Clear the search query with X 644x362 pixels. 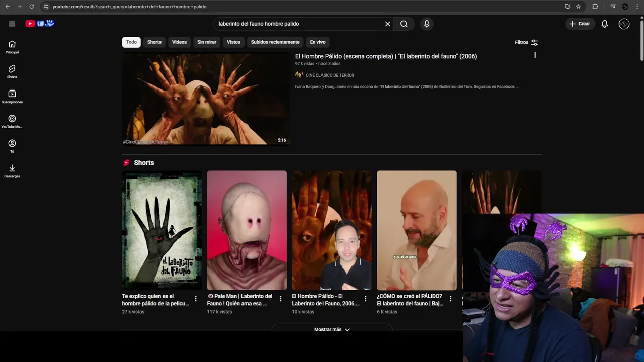(388, 24)
